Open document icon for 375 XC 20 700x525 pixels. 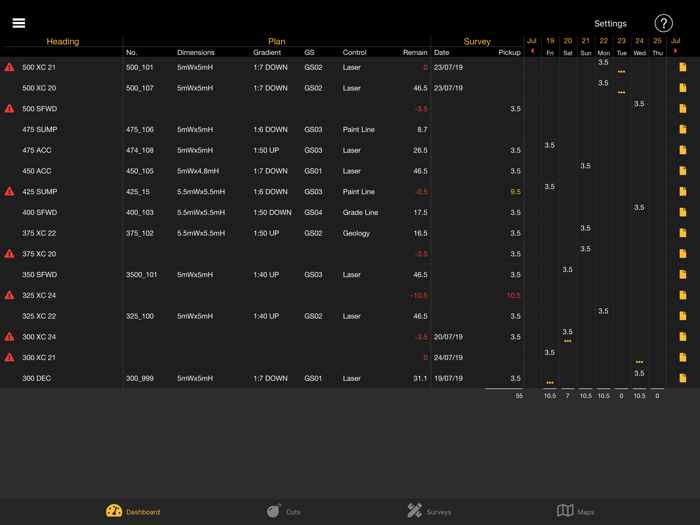click(683, 254)
